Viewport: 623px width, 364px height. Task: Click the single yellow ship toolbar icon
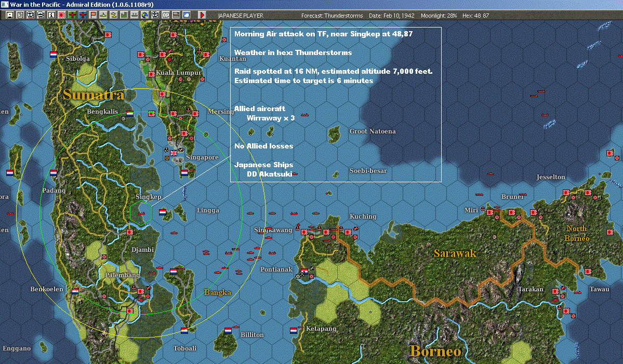pyautogui.click(x=103, y=15)
